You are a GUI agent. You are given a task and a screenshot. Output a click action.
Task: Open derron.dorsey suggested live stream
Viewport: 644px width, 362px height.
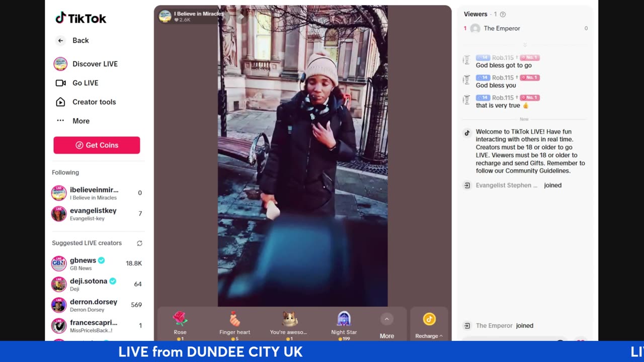pyautogui.click(x=97, y=305)
